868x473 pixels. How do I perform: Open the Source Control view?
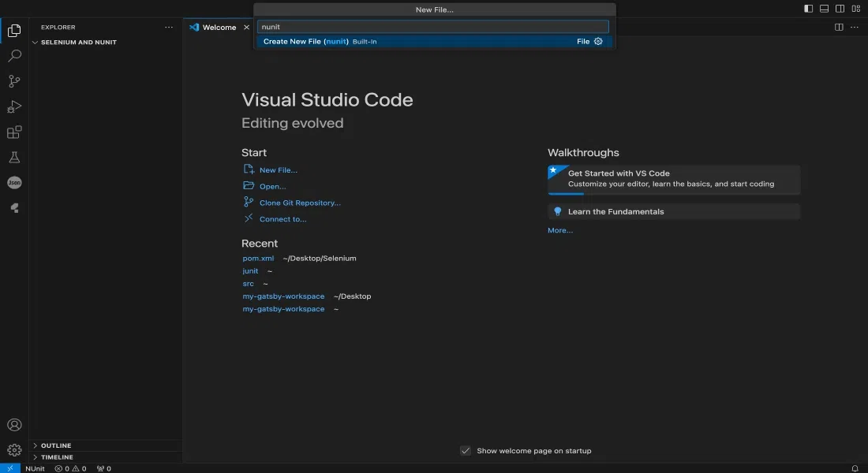(14, 81)
